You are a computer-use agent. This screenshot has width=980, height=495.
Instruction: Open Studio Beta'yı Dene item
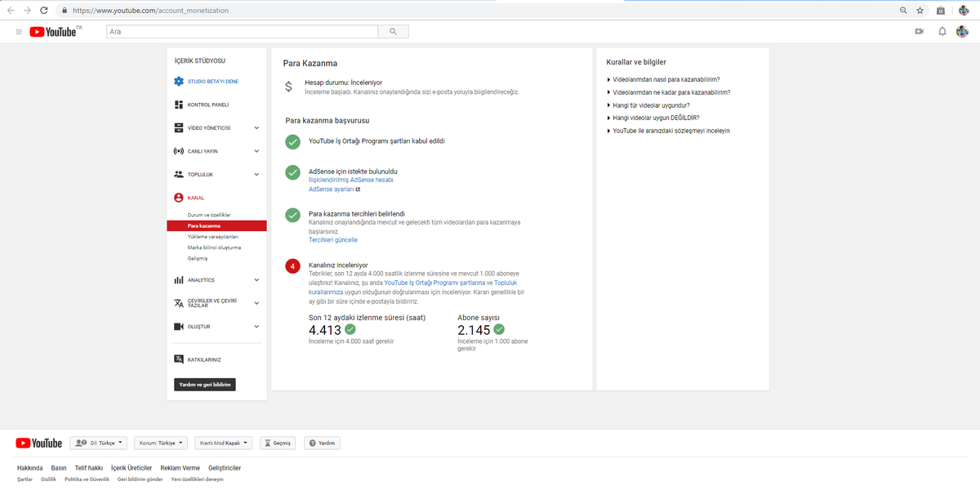point(213,82)
